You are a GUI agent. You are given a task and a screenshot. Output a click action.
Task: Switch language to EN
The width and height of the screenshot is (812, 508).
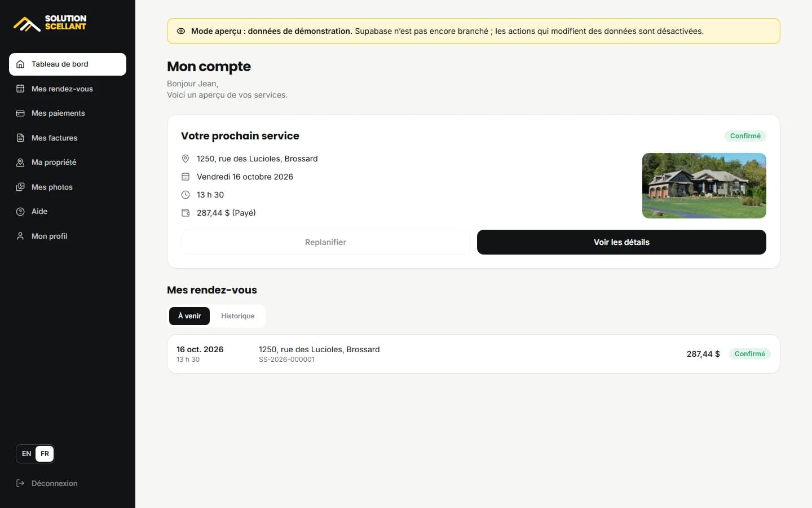coord(27,454)
